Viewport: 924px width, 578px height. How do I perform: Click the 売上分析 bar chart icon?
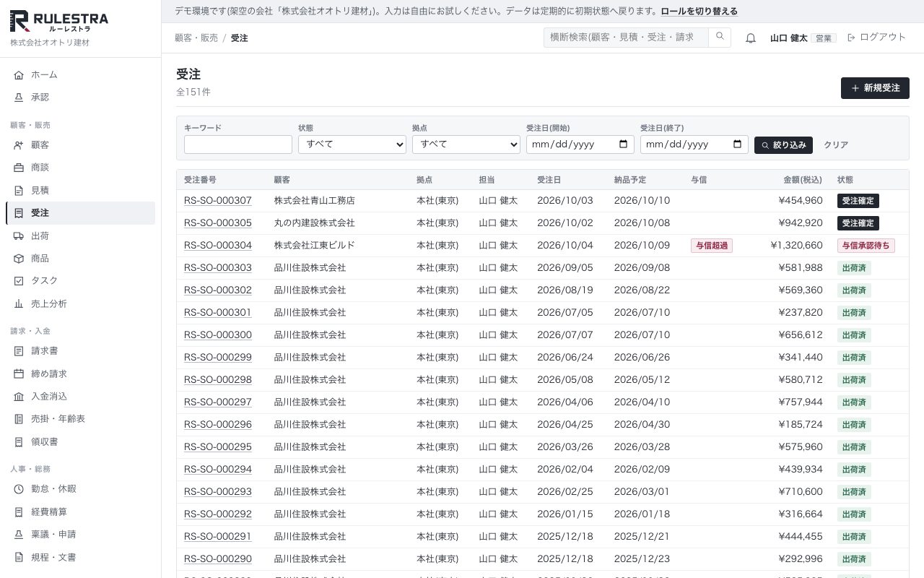pos(19,304)
